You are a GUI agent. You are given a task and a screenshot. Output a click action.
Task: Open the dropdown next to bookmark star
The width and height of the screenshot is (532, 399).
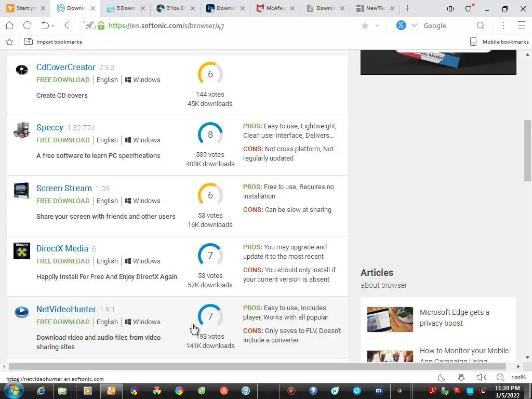[377, 26]
